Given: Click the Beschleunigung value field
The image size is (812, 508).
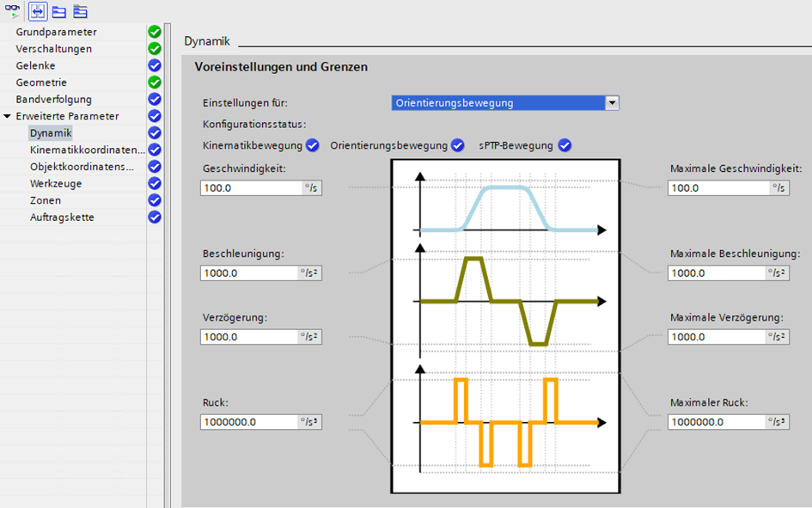Looking at the screenshot, I should (249, 272).
